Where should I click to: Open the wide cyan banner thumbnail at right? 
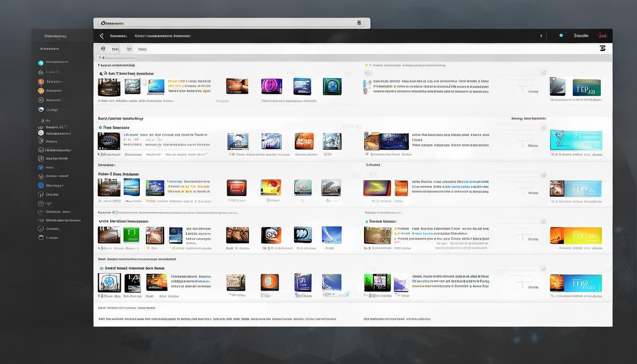pyautogui.click(x=576, y=140)
